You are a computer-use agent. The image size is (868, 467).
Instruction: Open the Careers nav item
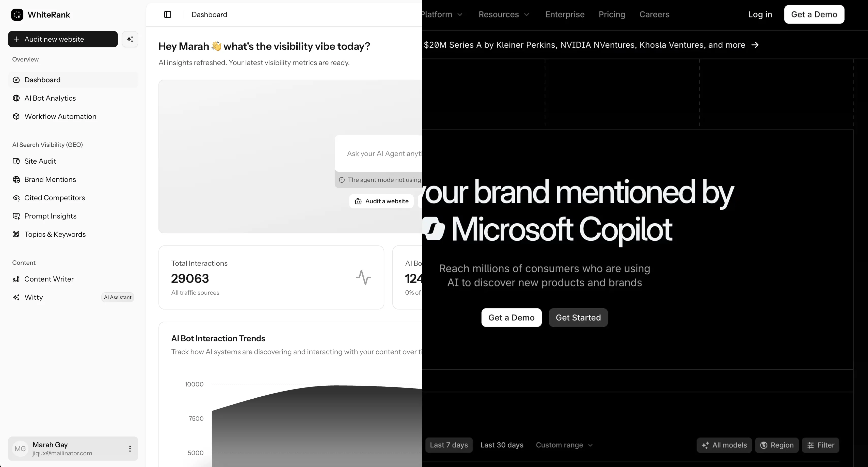click(x=654, y=14)
